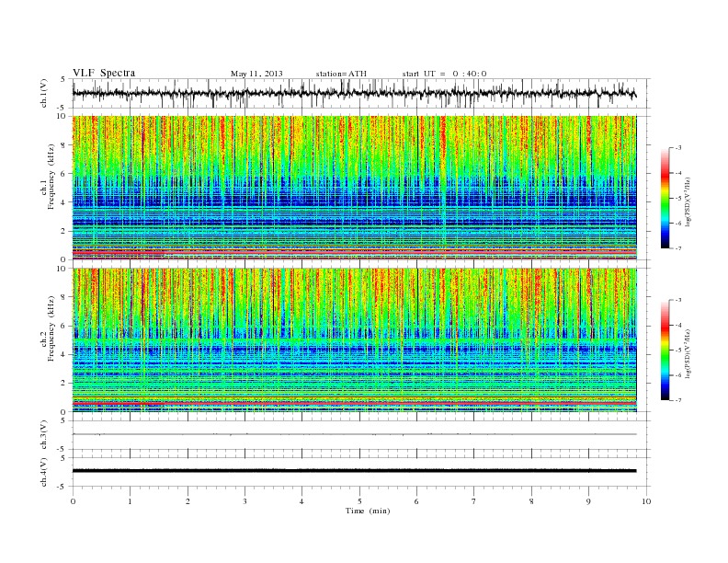Click the "-3" tick on the upper colorbar
This screenshot has width=728, height=563.
coord(678,148)
